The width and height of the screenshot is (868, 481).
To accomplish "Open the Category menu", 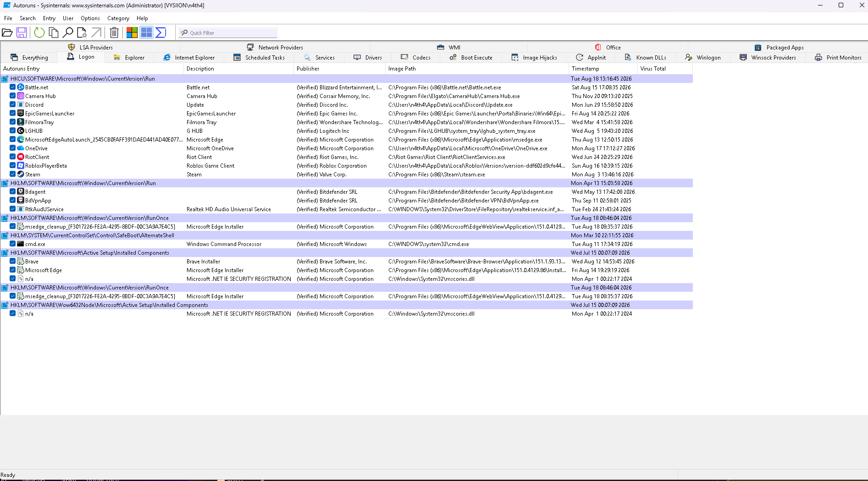I will [x=118, y=18].
